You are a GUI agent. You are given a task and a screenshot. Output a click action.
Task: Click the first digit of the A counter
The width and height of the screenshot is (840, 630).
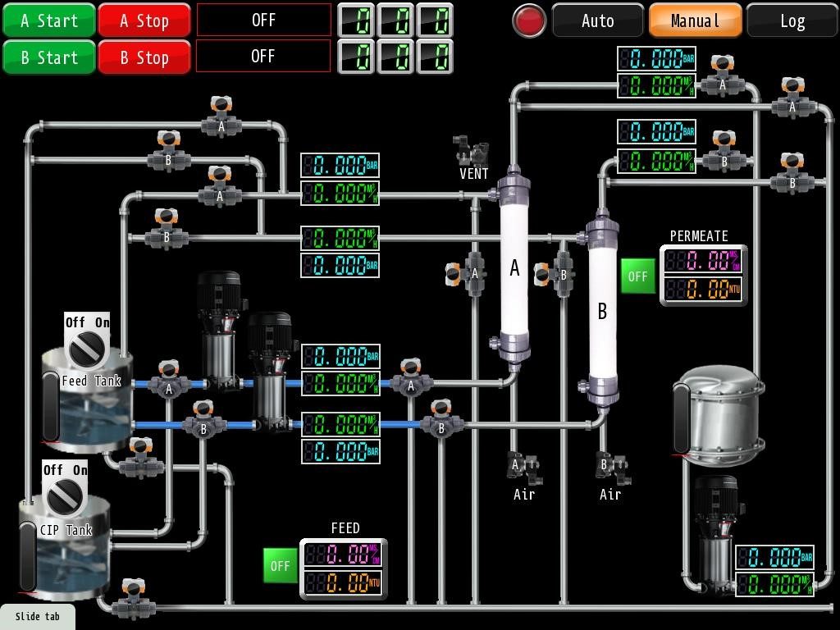pos(356,21)
